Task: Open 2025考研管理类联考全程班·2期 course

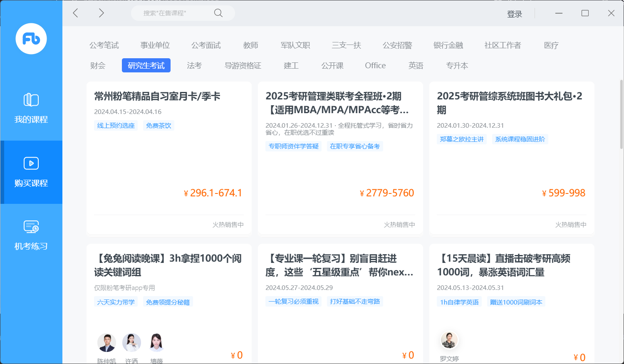Action: 337,103
